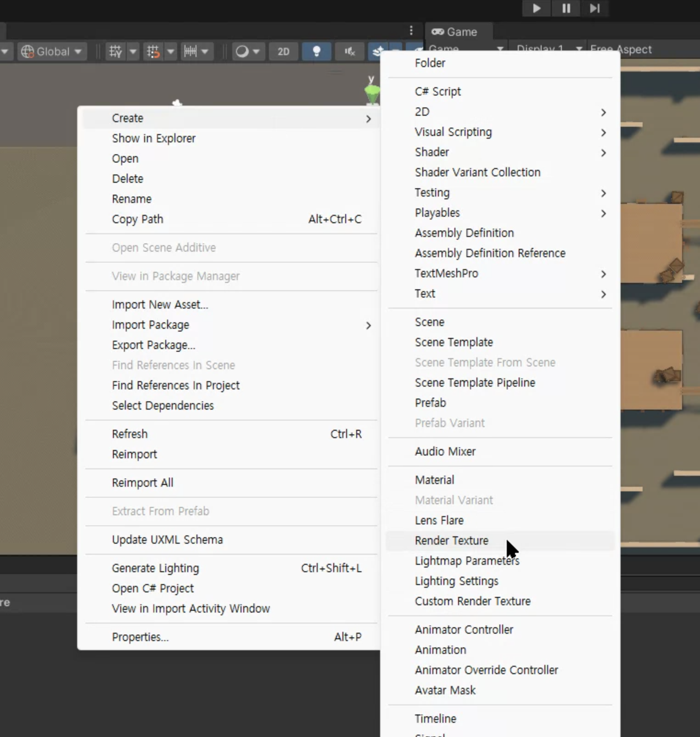Toggle grid snapping icon in Scene toolbar

(x=153, y=51)
